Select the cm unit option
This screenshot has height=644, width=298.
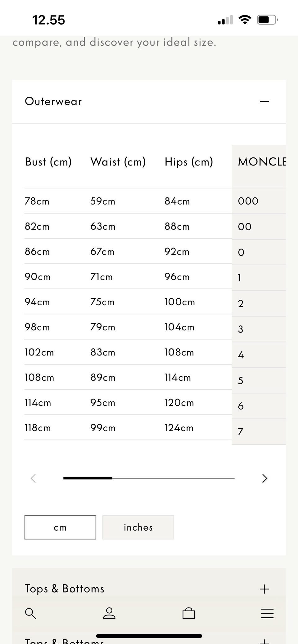pyautogui.click(x=60, y=527)
